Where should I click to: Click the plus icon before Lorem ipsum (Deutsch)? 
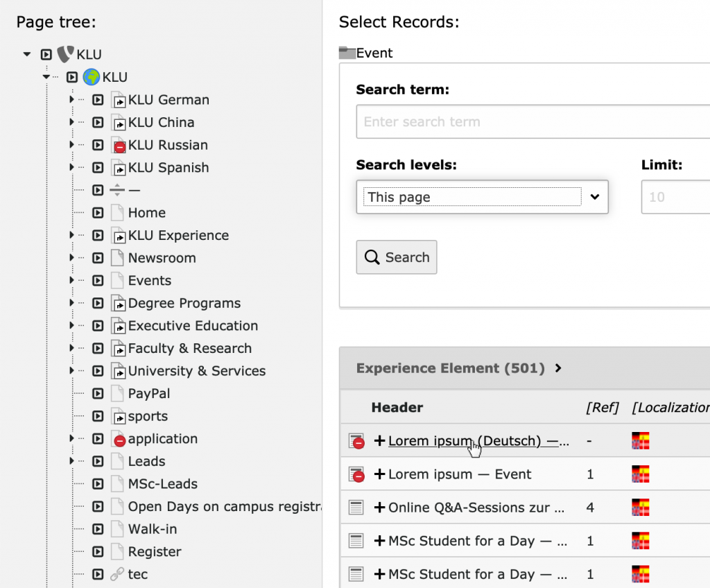click(x=379, y=441)
